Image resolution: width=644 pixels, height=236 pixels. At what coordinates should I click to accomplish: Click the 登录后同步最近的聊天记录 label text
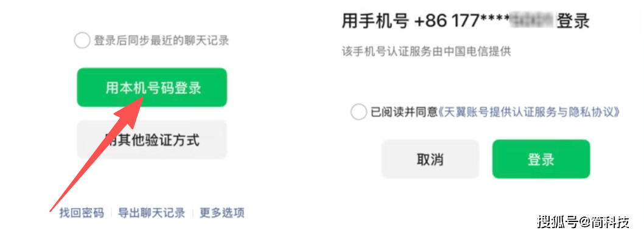click(x=161, y=41)
